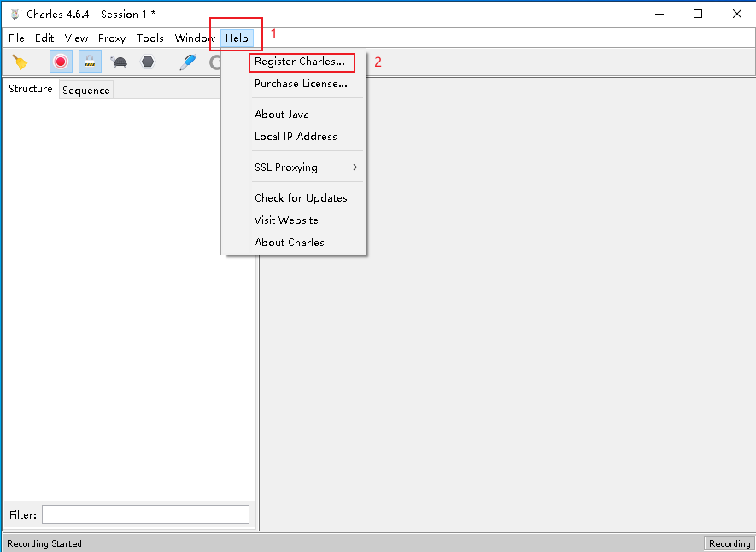
Task: Select Purchase License... menu entry
Action: pyautogui.click(x=301, y=84)
